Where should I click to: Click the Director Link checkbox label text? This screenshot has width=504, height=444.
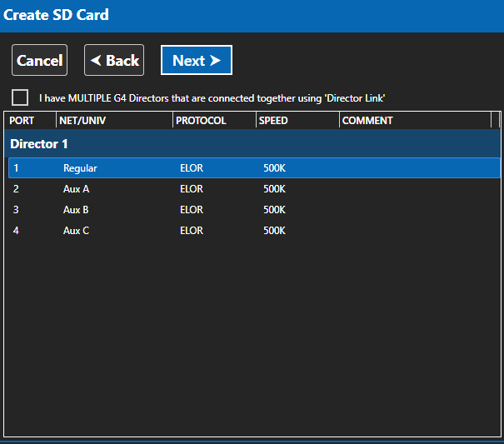212,98
